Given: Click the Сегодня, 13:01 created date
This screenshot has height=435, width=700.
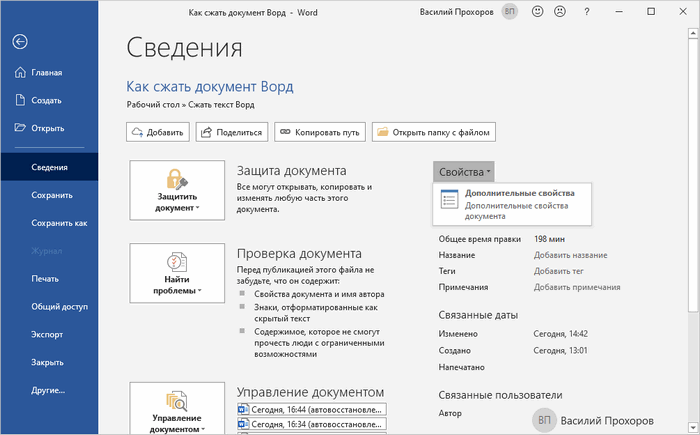Looking at the screenshot, I should [x=561, y=351].
